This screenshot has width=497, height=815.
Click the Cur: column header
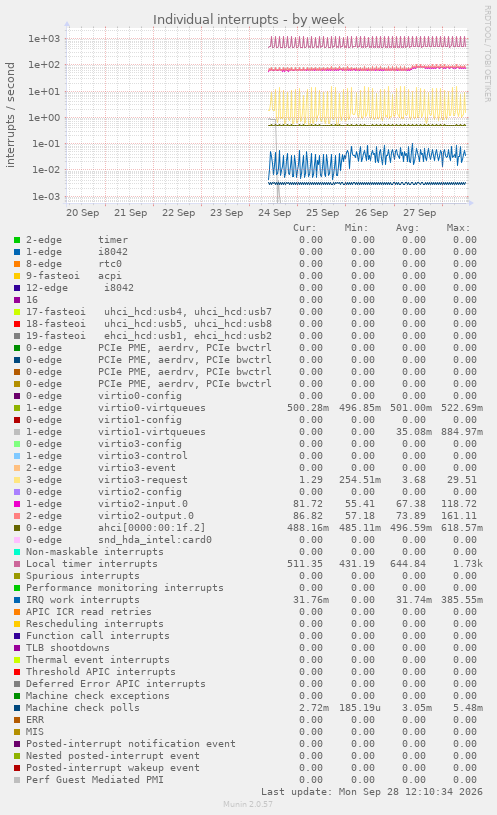click(x=305, y=228)
